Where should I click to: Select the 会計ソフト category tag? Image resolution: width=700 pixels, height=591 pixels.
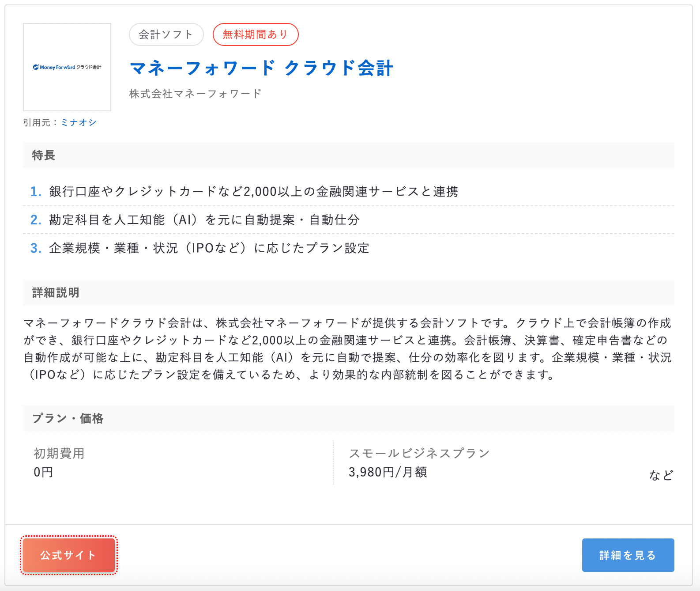tap(166, 34)
